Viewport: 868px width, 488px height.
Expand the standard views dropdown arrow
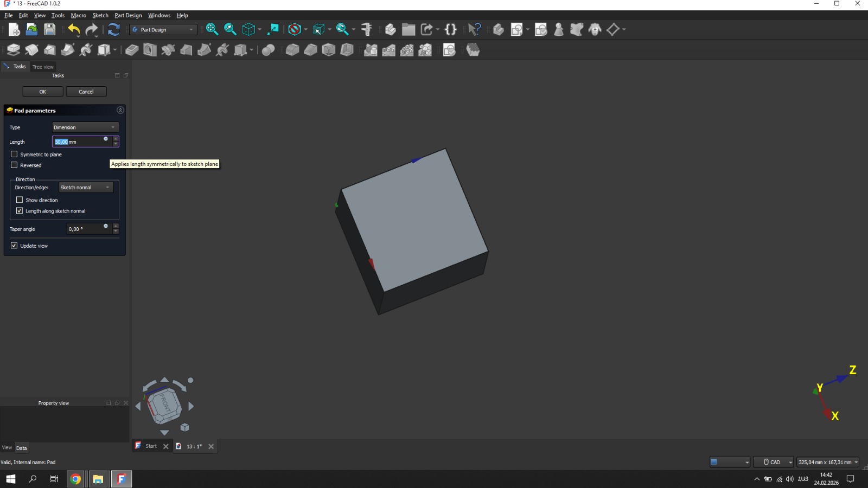[x=260, y=29]
